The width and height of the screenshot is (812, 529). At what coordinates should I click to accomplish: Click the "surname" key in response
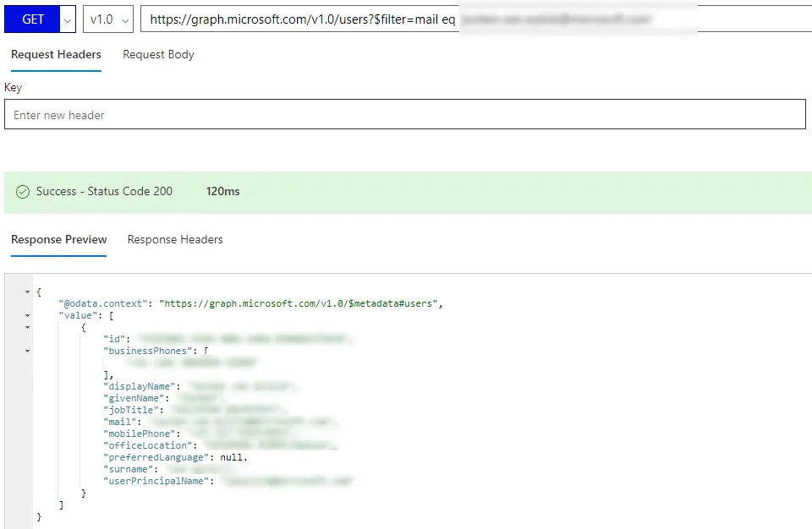click(128, 470)
